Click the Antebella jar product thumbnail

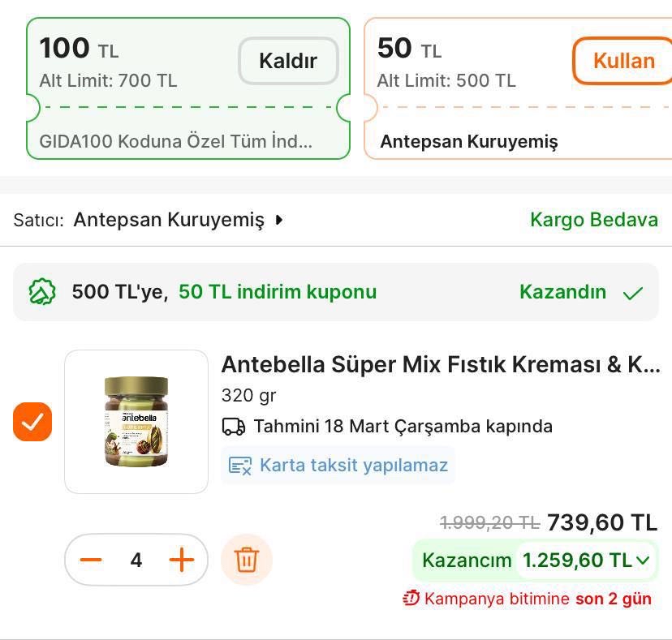(136, 422)
